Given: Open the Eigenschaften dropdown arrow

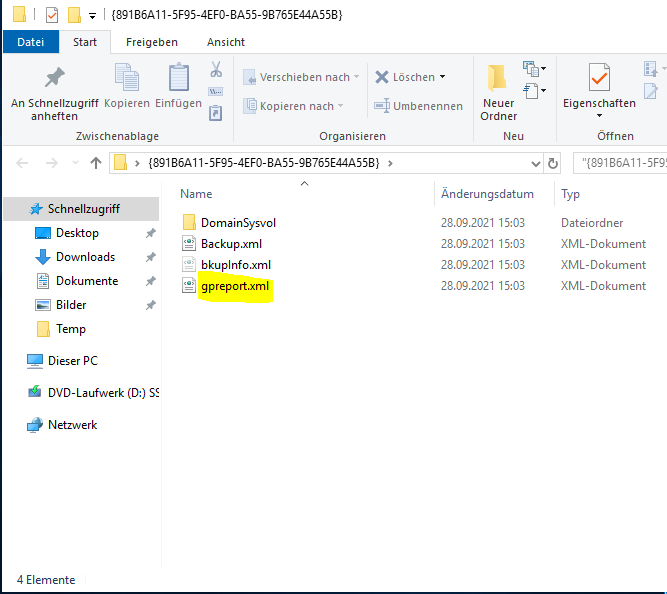Looking at the screenshot, I should point(599,116).
